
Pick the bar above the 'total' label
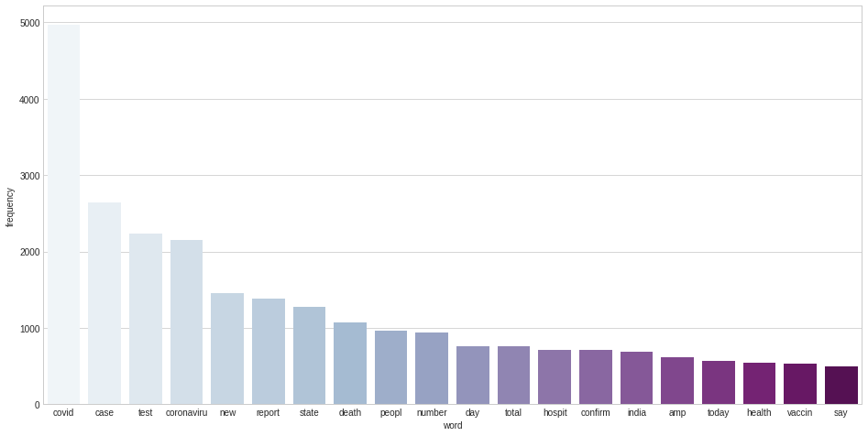point(513,376)
